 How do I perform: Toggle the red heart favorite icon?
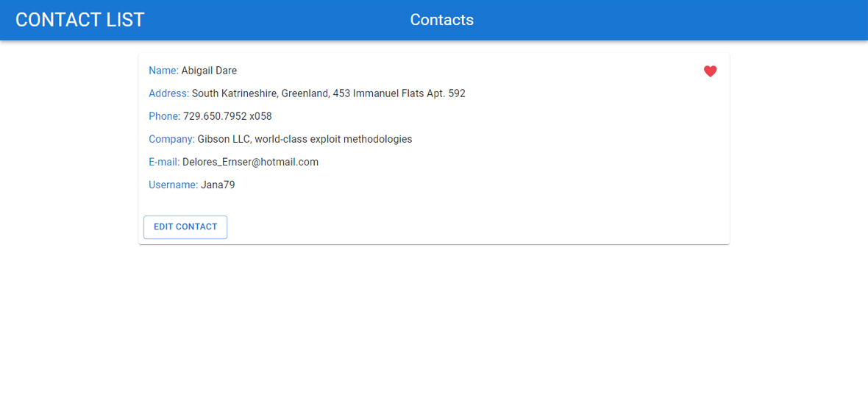[711, 71]
